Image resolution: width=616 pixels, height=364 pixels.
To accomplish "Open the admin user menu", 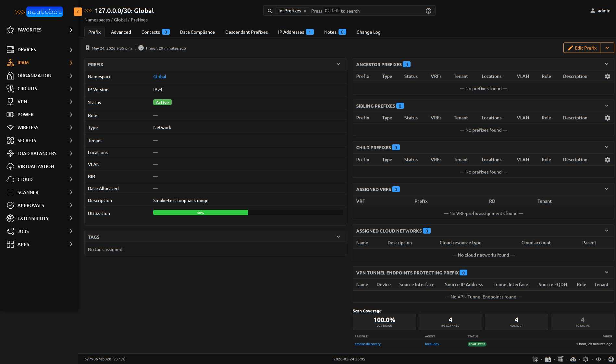I will click(x=600, y=11).
